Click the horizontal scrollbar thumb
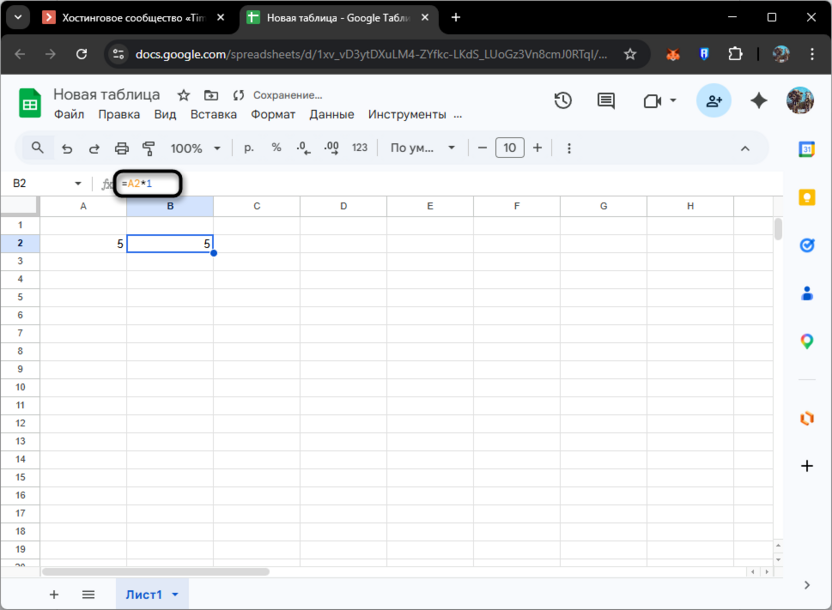This screenshot has width=832, height=610. tap(155, 572)
